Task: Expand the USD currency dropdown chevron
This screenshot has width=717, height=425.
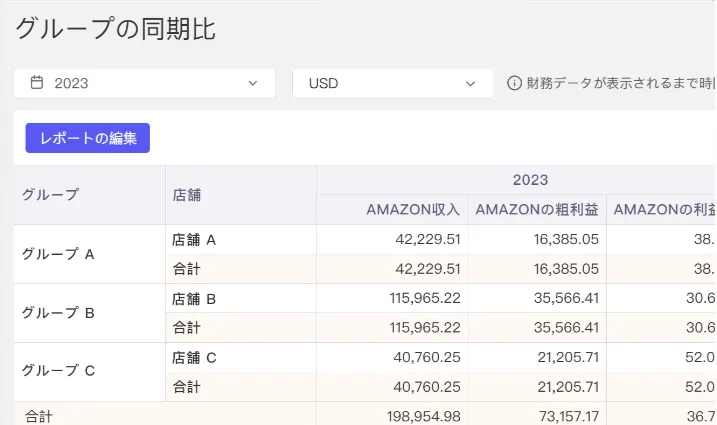Action: coord(470,84)
